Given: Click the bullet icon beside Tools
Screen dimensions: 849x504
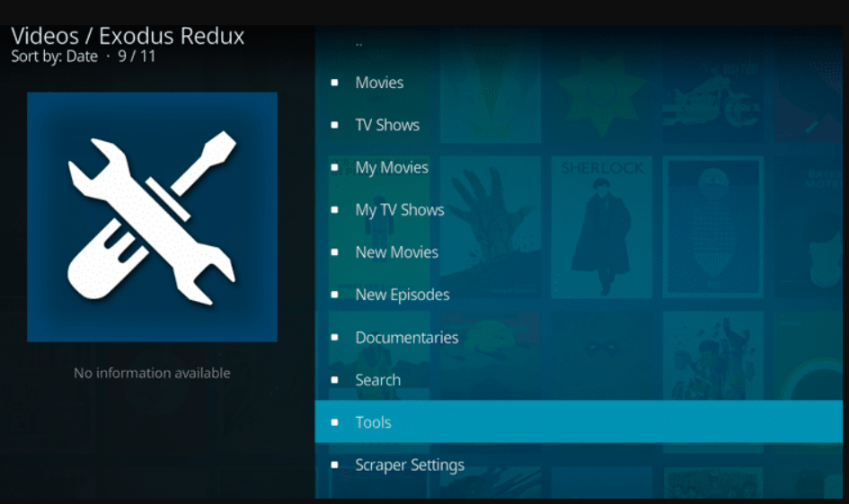Looking at the screenshot, I should 334,422.
